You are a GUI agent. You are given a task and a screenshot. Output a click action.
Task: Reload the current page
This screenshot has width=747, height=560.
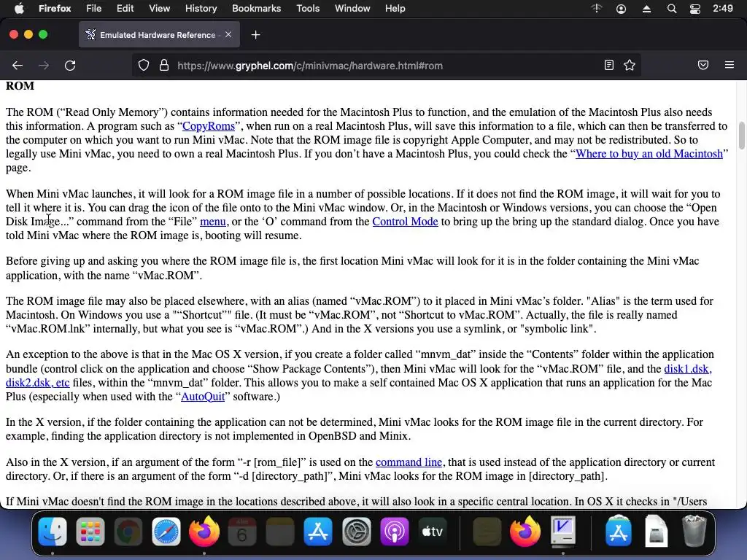[70, 65]
